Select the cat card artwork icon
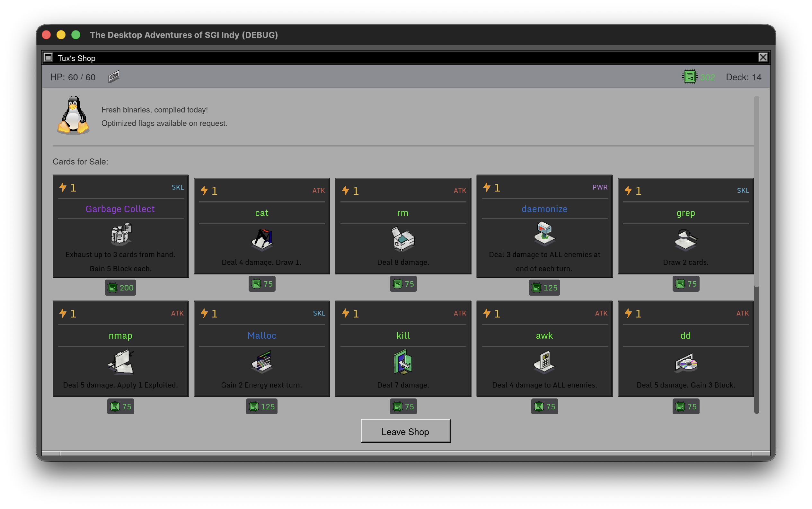The width and height of the screenshot is (812, 509). [262, 239]
